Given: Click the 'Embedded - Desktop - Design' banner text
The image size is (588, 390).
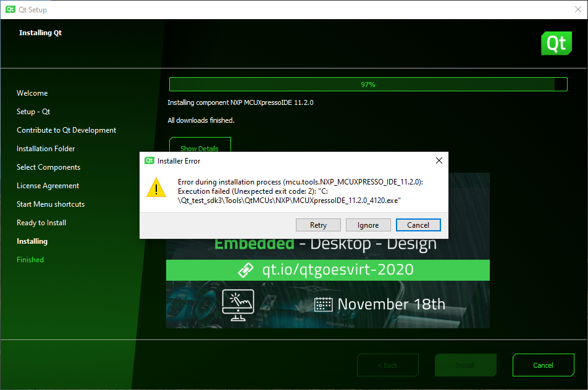Looking at the screenshot, I should 325,244.
